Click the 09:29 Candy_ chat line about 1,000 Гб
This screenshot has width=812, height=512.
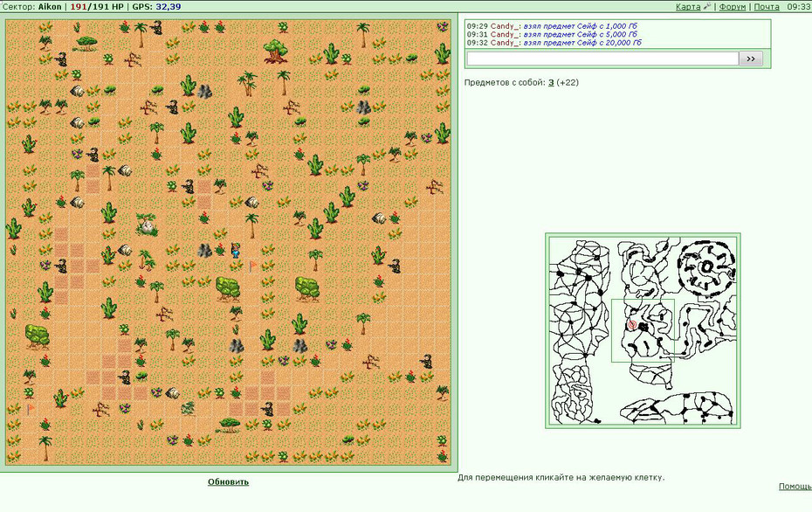[552, 26]
